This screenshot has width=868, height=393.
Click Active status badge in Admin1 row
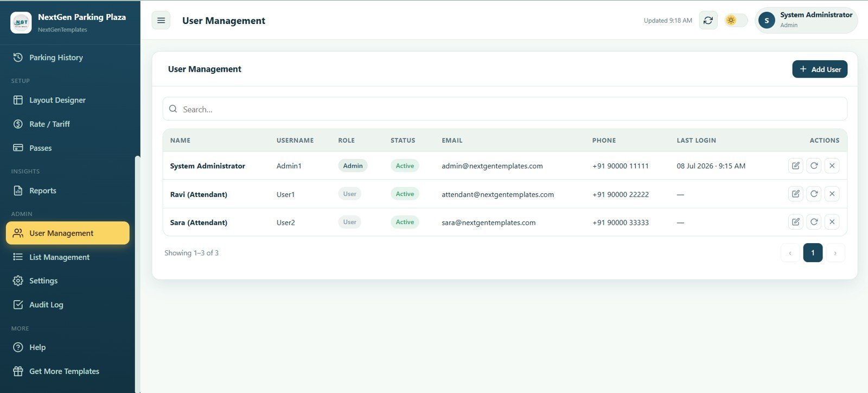(x=405, y=166)
